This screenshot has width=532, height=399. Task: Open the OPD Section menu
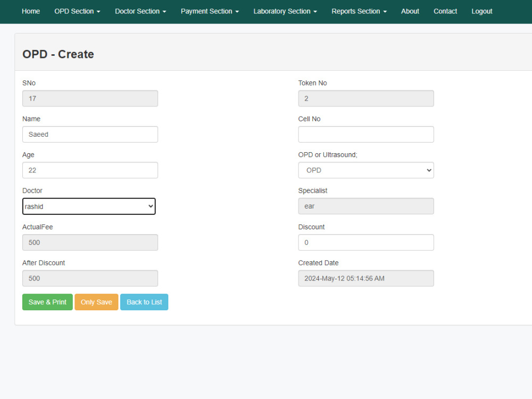click(77, 11)
